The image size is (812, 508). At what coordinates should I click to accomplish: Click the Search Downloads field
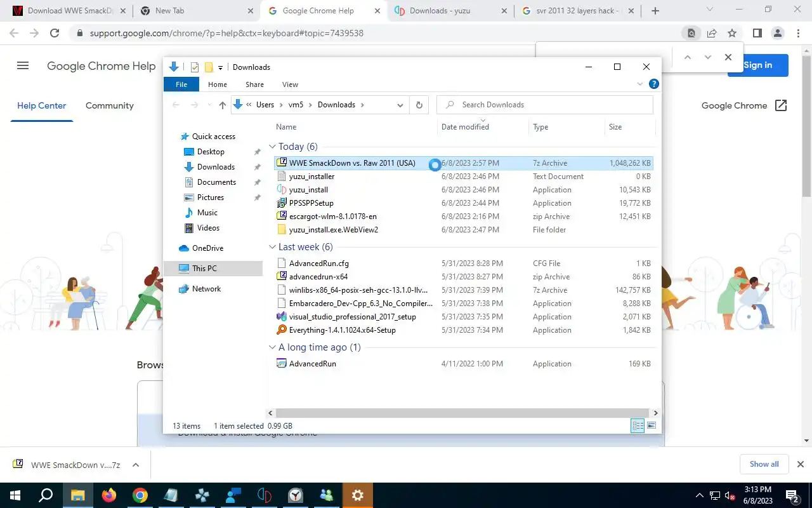[x=545, y=105]
